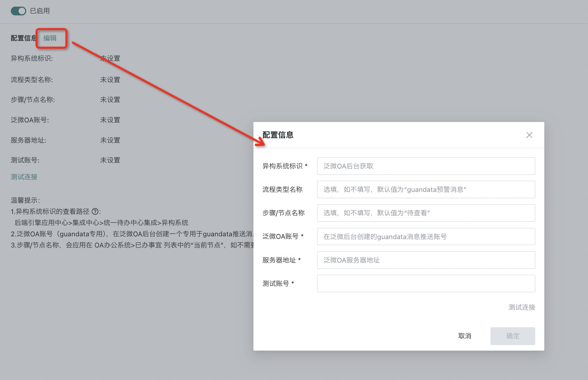Click the 测试账号 label in dialog
Viewport: 588px width, 380px height.
click(276, 284)
